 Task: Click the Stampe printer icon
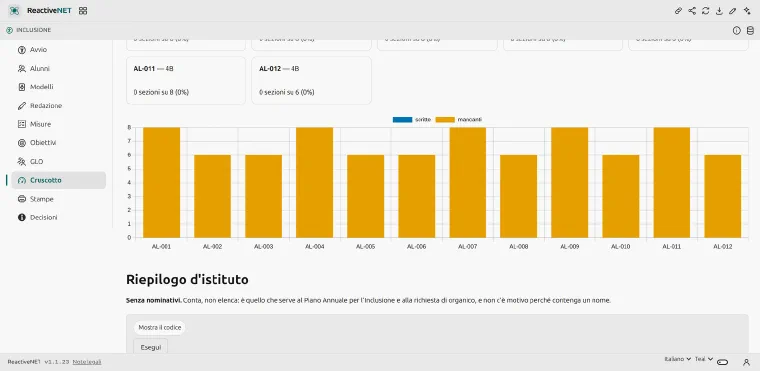point(21,199)
